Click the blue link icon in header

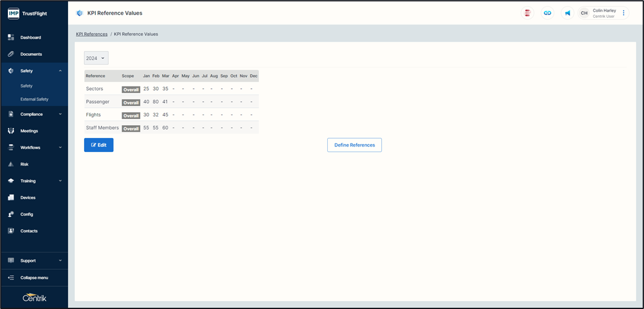(x=547, y=13)
